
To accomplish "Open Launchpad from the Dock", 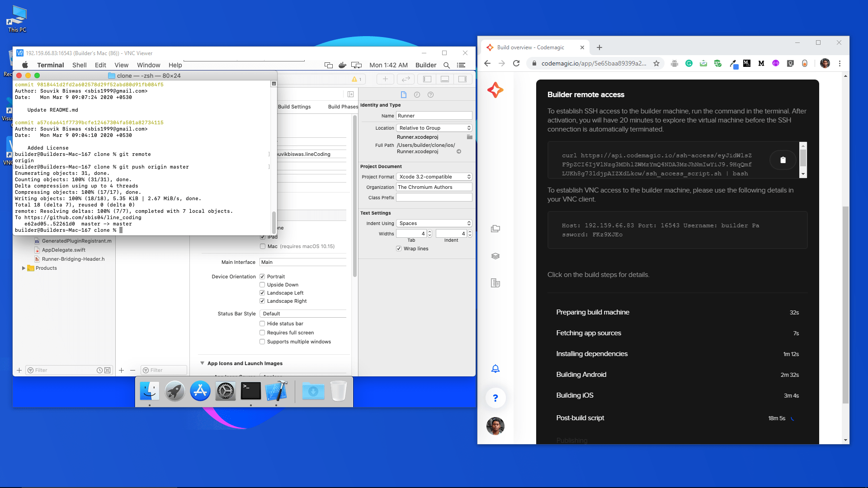I will pyautogui.click(x=175, y=391).
